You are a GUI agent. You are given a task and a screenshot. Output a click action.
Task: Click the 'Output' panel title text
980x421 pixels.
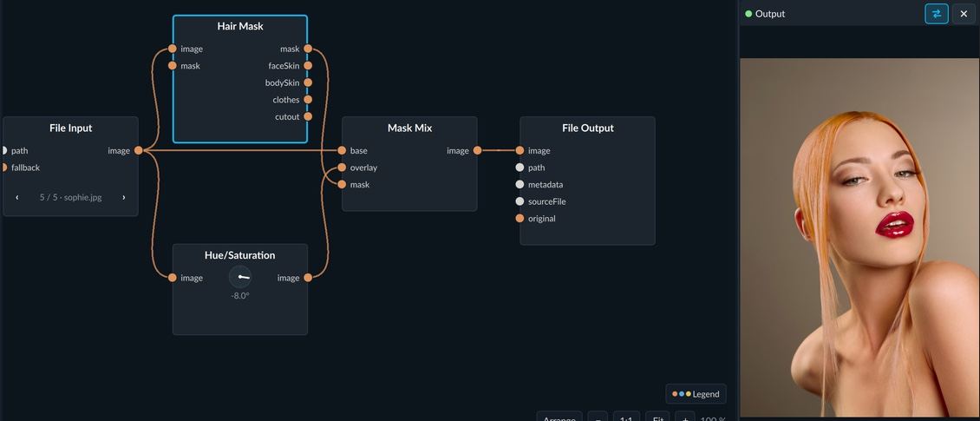click(x=770, y=14)
